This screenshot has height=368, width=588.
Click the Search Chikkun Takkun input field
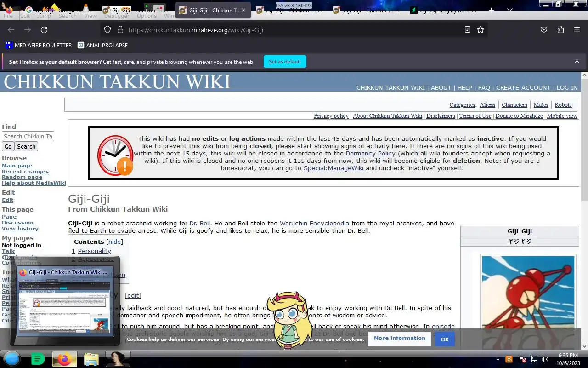(x=28, y=136)
